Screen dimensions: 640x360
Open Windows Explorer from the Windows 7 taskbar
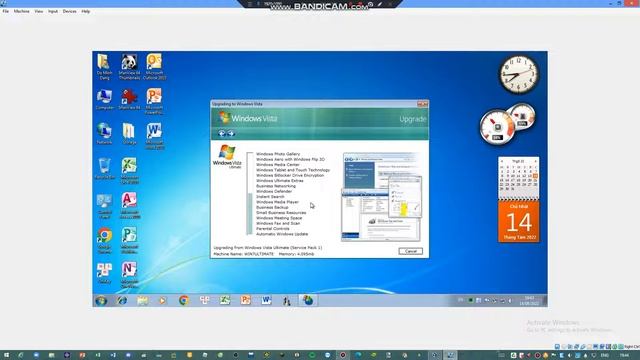point(142,301)
